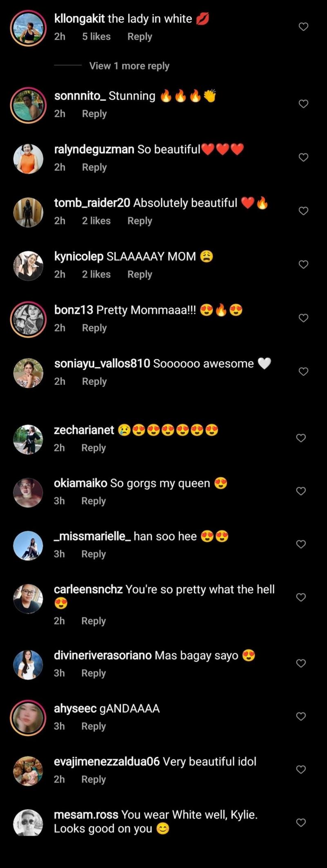Like bonz13's Pretty Mommaaa comment

tap(303, 318)
